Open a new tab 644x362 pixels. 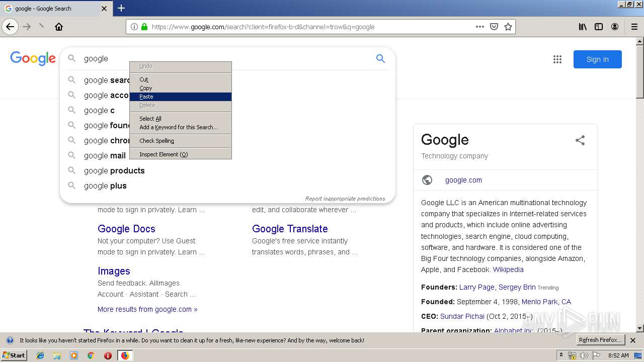point(121,8)
